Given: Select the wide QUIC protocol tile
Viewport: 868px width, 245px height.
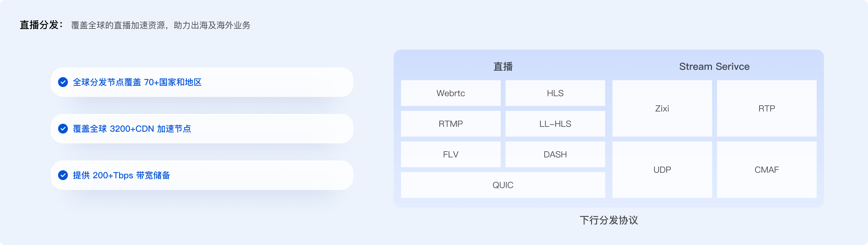Looking at the screenshot, I should coord(503,185).
